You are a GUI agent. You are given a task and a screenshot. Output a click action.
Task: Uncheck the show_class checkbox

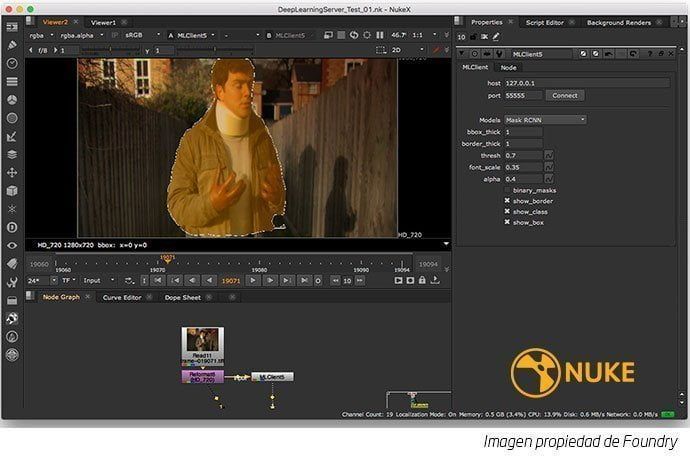(x=507, y=212)
